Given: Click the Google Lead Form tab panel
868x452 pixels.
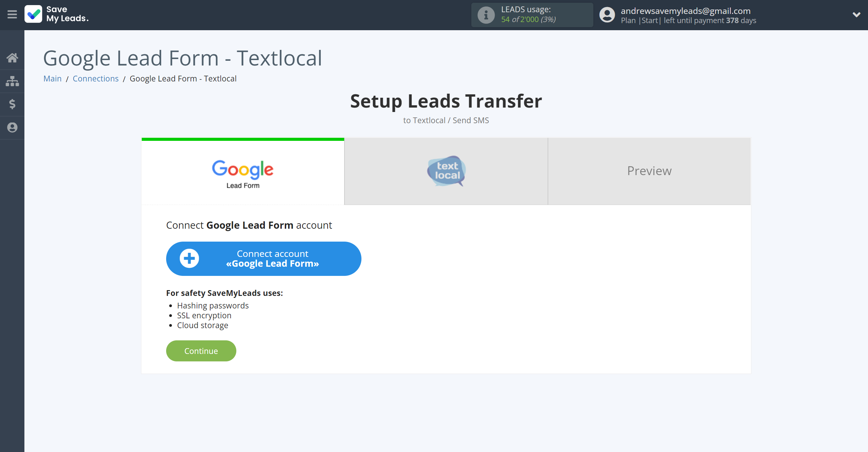Looking at the screenshot, I should 243,171.
